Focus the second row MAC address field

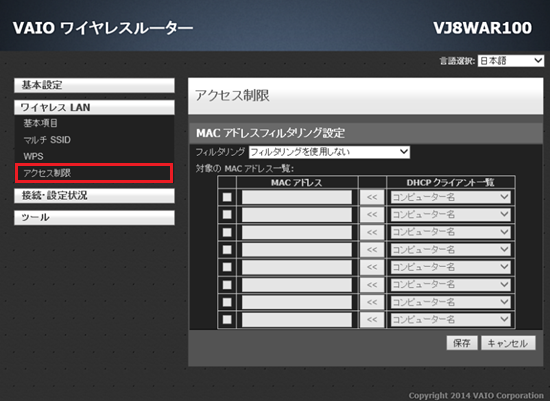[x=297, y=215]
